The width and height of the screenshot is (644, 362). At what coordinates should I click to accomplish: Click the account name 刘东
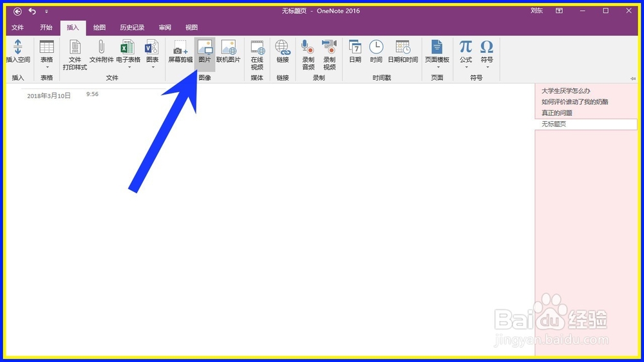click(536, 11)
